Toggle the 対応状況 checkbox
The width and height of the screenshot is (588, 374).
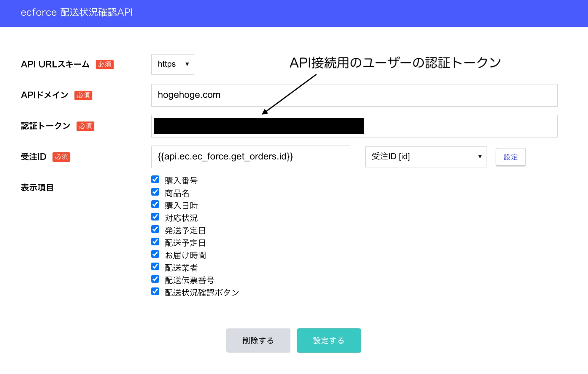pos(155,217)
